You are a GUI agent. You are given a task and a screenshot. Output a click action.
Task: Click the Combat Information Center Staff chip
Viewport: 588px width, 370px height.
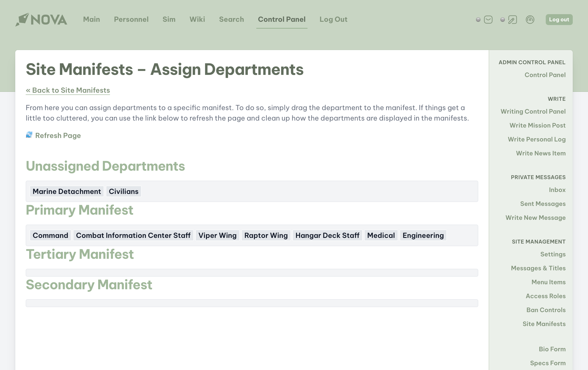point(133,235)
